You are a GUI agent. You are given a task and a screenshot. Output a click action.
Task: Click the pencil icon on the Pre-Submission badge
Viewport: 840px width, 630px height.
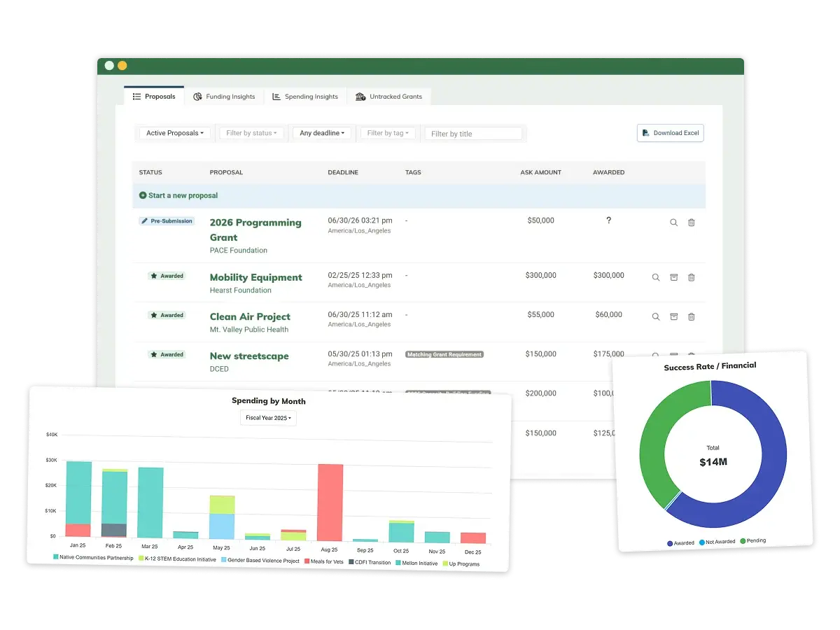pos(143,220)
